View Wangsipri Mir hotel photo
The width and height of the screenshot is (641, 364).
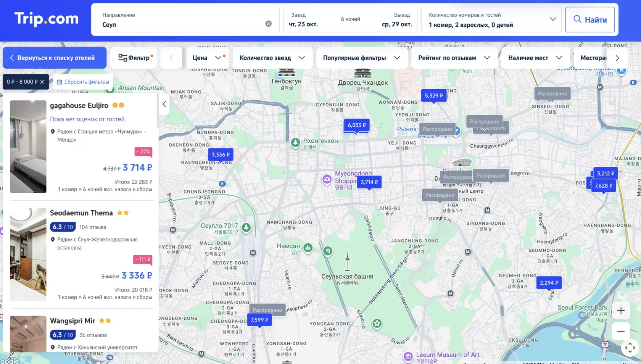28,334
